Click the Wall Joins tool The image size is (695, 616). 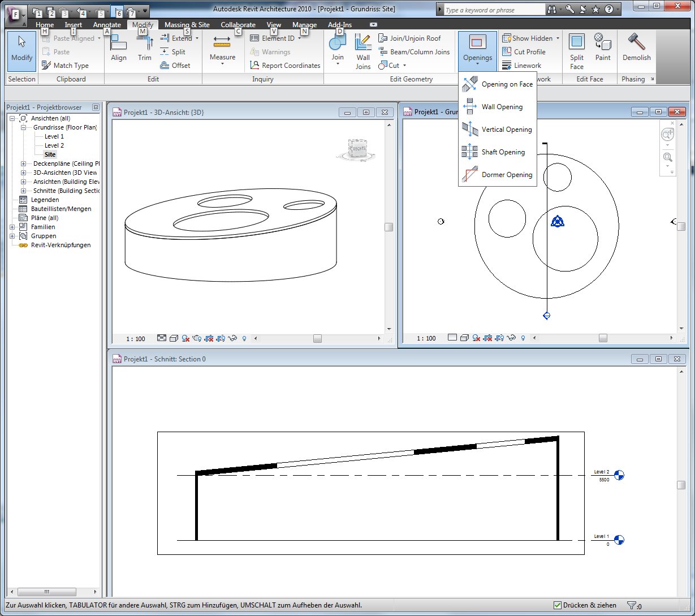click(x=363, y=51)
